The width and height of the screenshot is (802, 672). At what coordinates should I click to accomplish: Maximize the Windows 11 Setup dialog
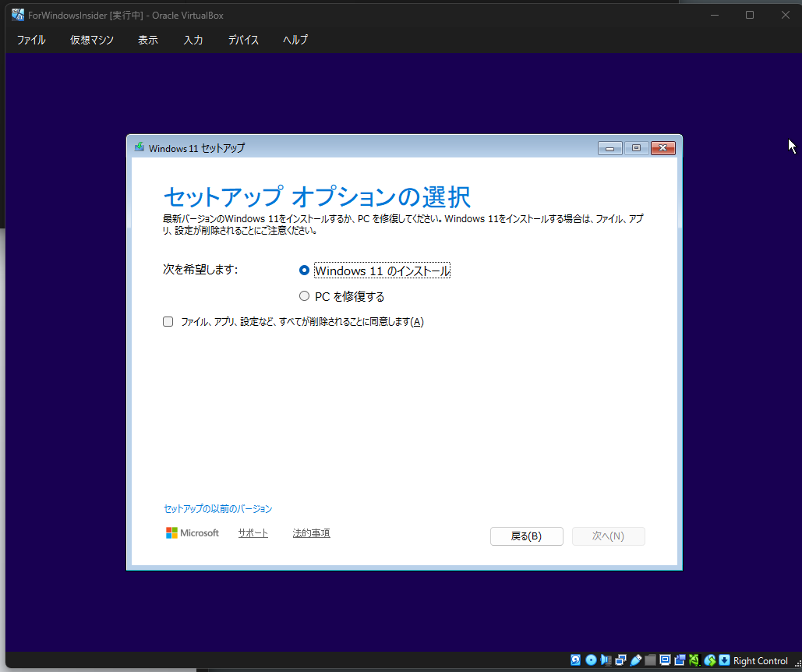tap(636, 148)
